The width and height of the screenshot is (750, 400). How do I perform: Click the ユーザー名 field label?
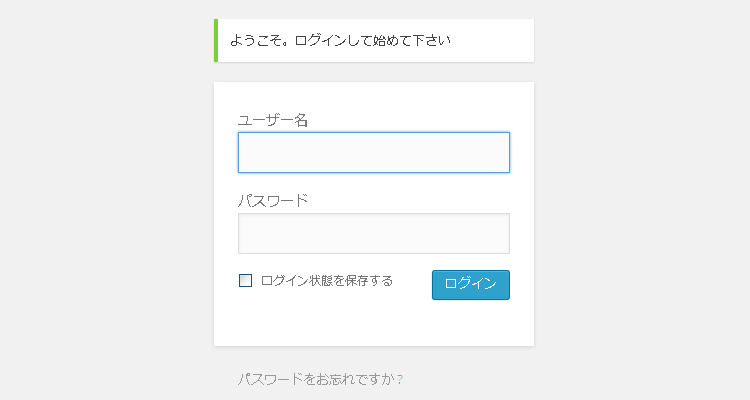click(272, 120)
